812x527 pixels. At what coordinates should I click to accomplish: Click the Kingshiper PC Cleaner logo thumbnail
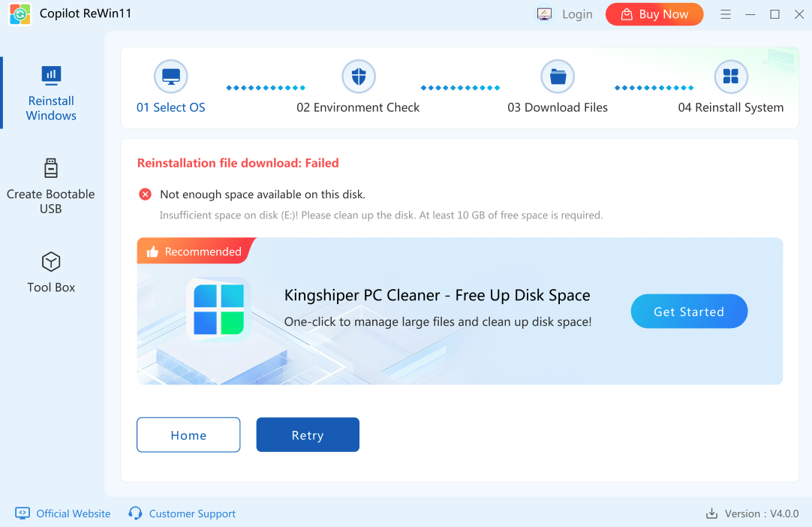tap(218, 309)
